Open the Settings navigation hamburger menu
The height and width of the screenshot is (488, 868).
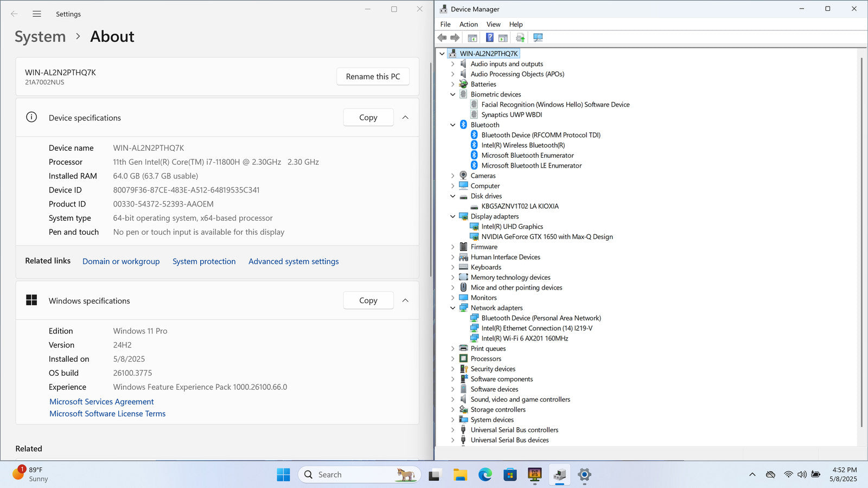pyautogui.click(x=37, y=14)
